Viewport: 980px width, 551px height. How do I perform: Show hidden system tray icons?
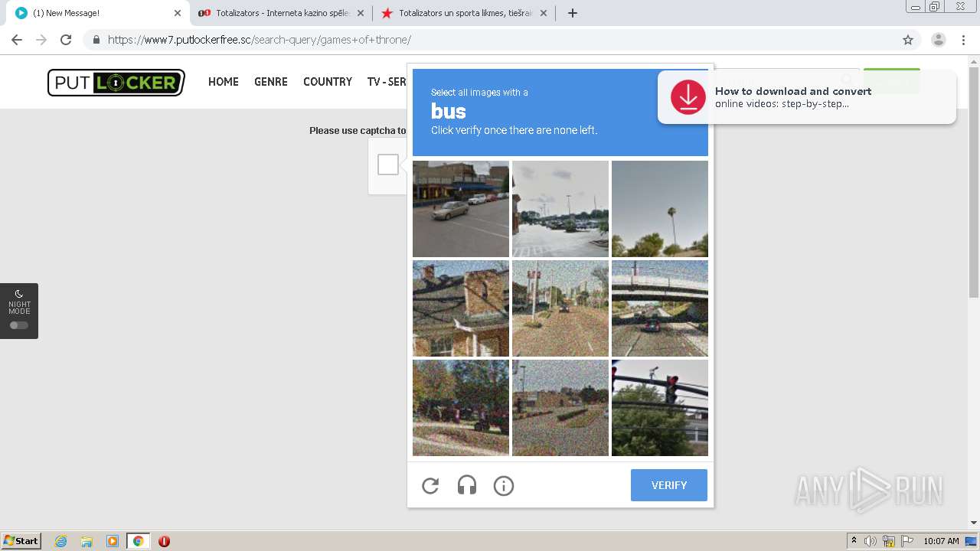click(854, 541)
